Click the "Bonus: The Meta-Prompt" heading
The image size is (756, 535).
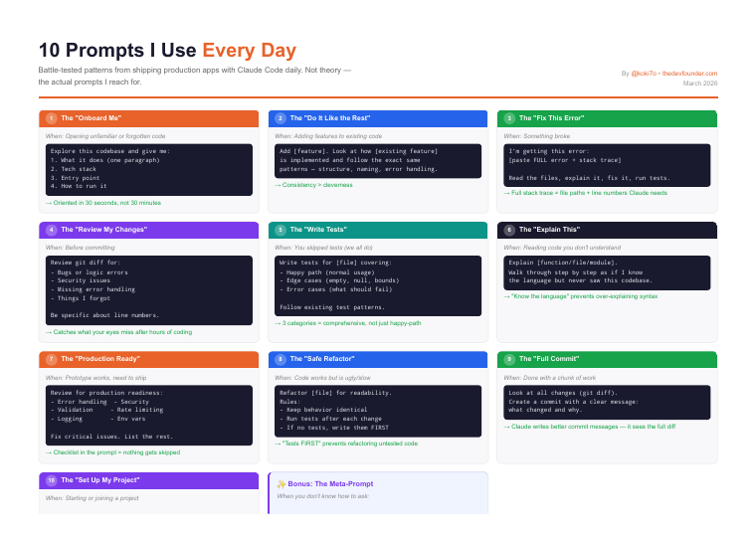(x=330, y=484)
